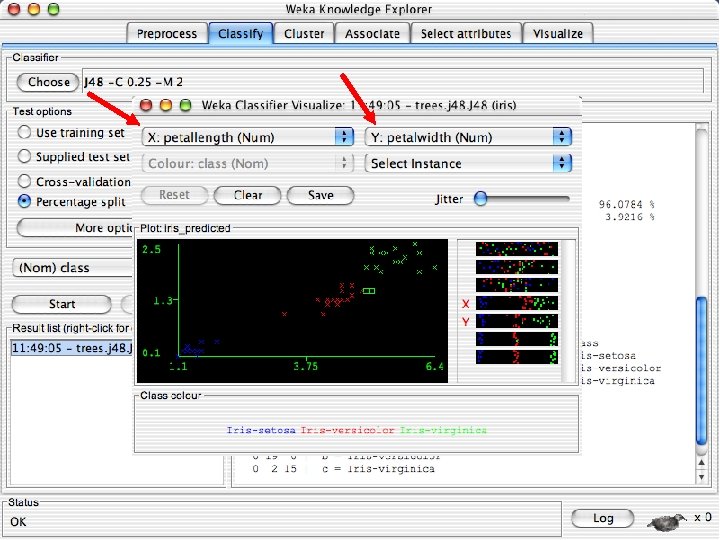Open the Select attributes tab
The image size is (720, 540).
[466, 34]
